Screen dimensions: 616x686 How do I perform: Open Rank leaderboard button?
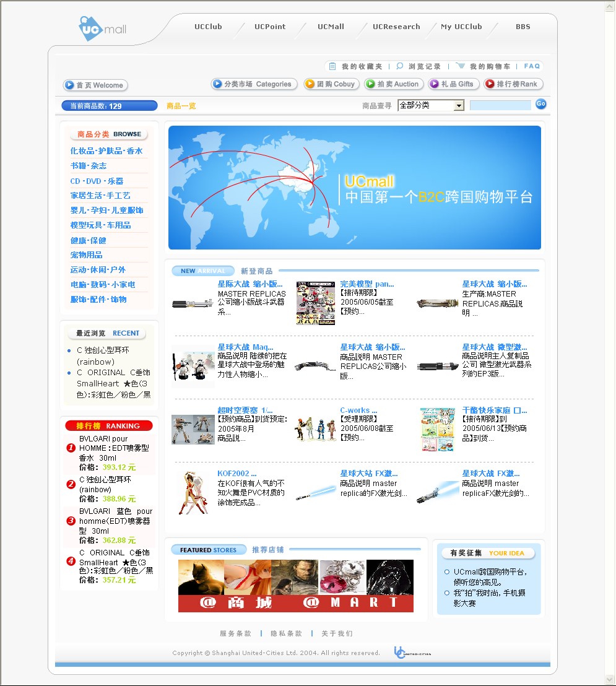pyautogui.click(x=514, y=84)
